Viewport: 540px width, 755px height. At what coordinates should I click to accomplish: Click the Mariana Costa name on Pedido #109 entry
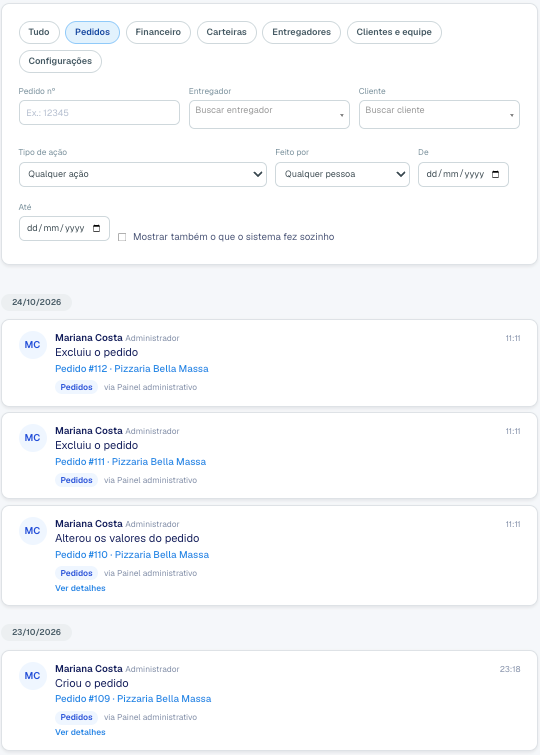tap(89, 669)
